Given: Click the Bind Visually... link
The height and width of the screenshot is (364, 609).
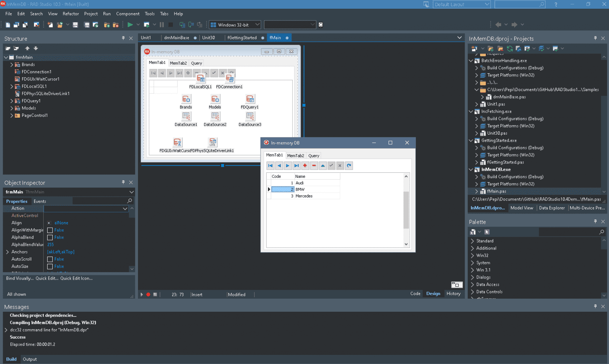Looking at the screenshot, I should click(x=20, y=278).
